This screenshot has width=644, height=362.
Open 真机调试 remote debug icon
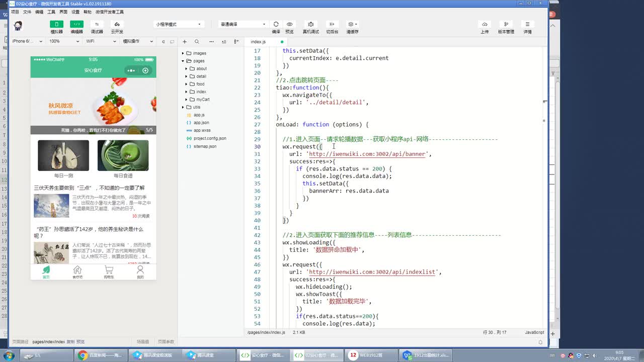coord(310,24)
